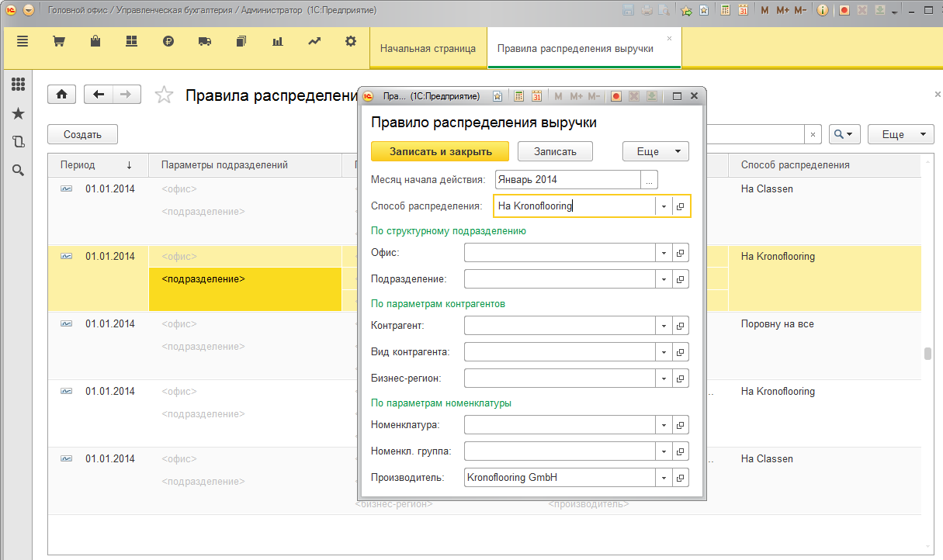Close the Правила распределения выручки tab
This screenshot has width=943, height=560.
tap(670, 38)
